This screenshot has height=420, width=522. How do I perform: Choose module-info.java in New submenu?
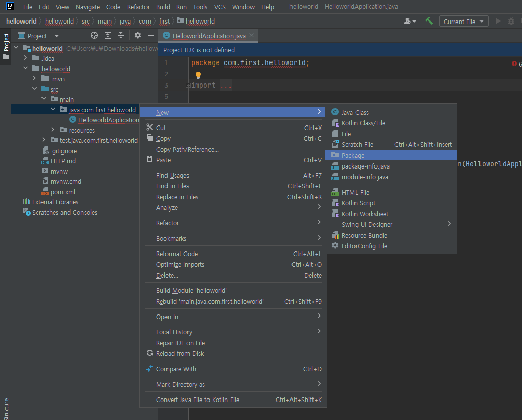(391, 177)
